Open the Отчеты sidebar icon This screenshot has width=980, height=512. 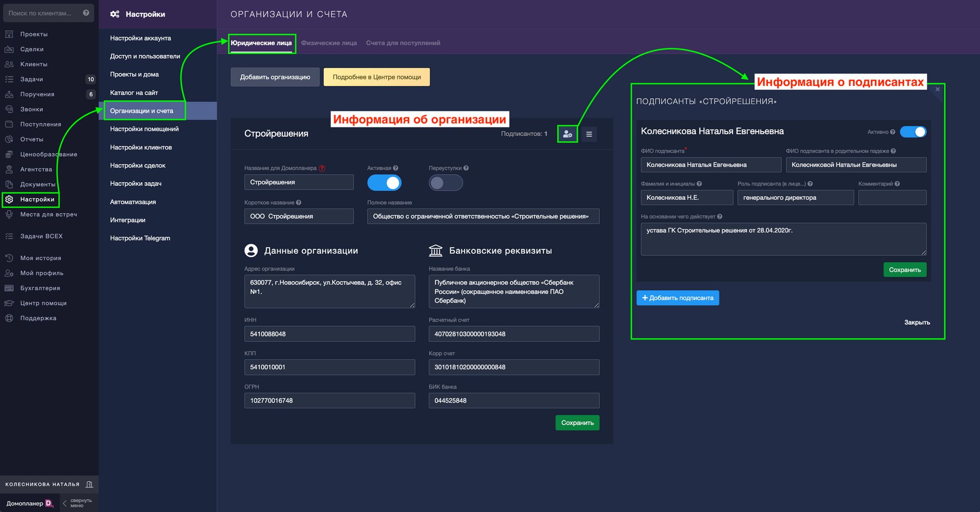tap(9, 139)
